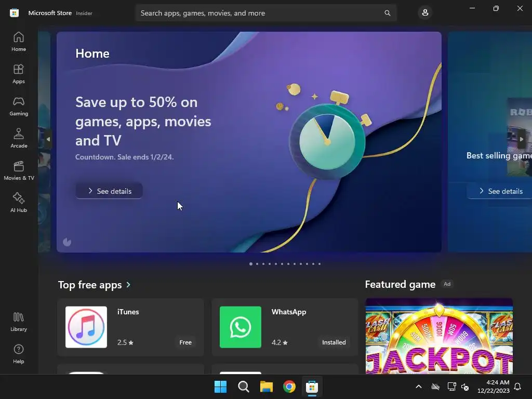See details for 50% sale banner
532x399 pixels.
coord(109,191)
